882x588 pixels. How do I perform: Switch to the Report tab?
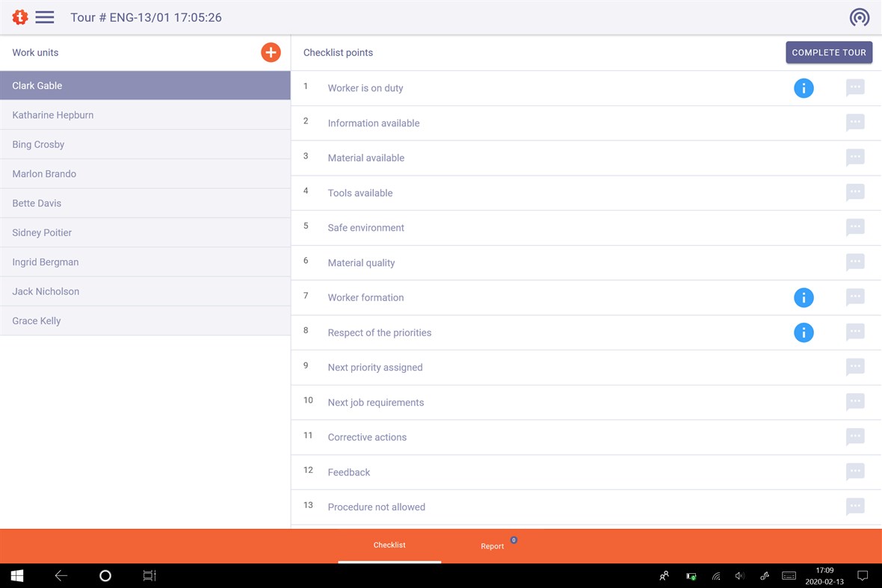(x=492, y=546)
